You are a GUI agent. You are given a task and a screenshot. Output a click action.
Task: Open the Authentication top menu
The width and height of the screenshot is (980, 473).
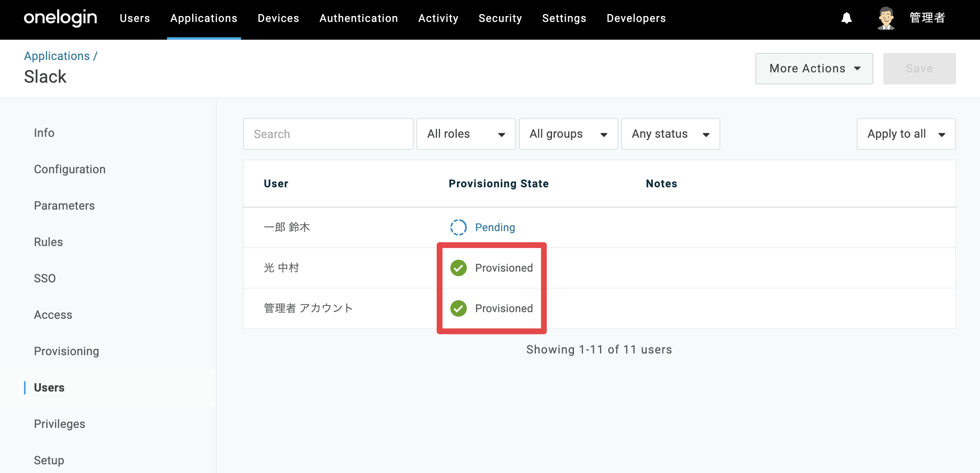point(359,18)
